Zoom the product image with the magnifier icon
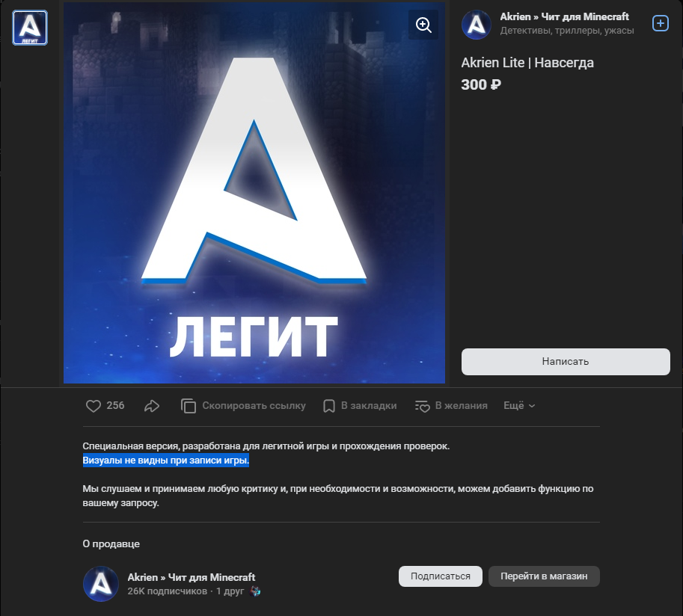Viewport: 683px width, 616px height. coord(423,25)
